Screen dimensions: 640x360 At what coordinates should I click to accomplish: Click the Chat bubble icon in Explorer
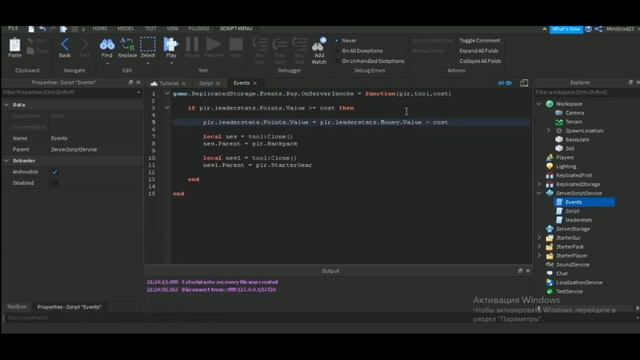[x=550, y=273]
